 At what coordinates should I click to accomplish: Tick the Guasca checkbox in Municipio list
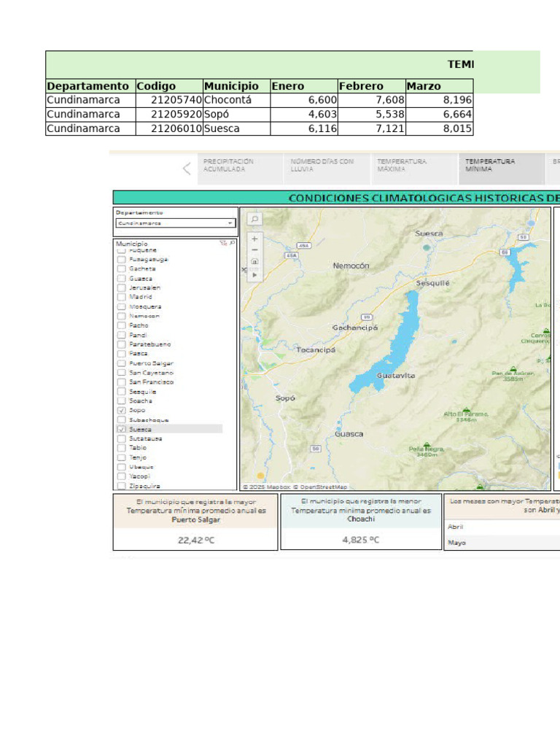(x=122, y=278)
